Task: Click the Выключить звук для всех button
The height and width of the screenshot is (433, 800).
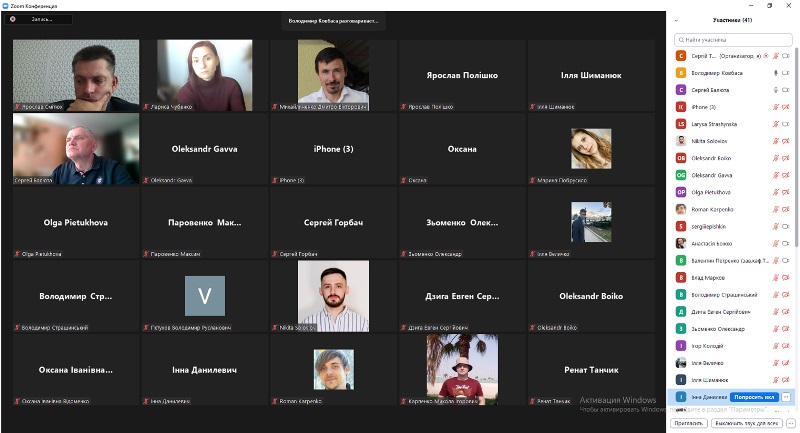Action: 746,423
